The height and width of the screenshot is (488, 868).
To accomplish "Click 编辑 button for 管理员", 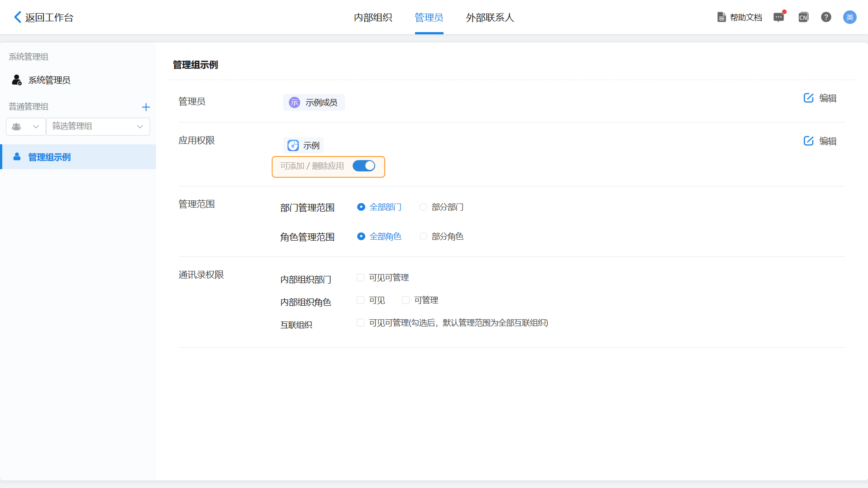I will (x=820, y=98).
